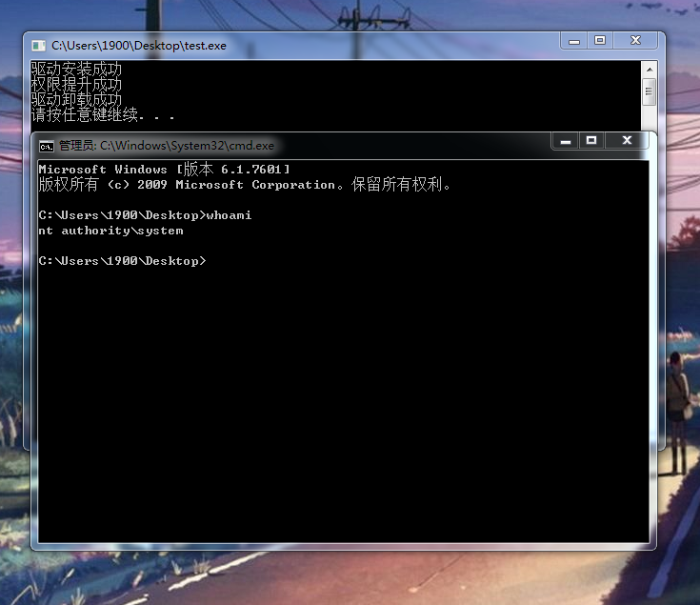700x605 pixels.
Task: Click the line 权限提升成功
Action: click(x=76, y=85)
